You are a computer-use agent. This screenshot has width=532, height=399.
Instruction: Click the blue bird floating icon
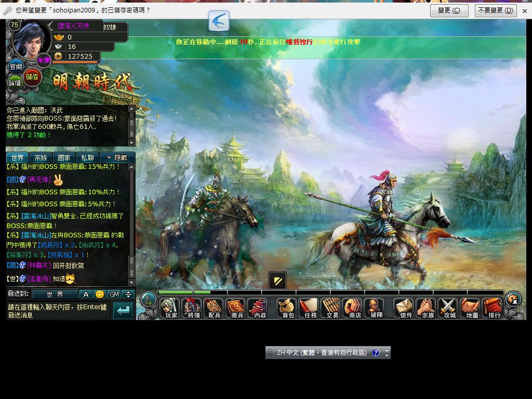click(x=219, y=21)
